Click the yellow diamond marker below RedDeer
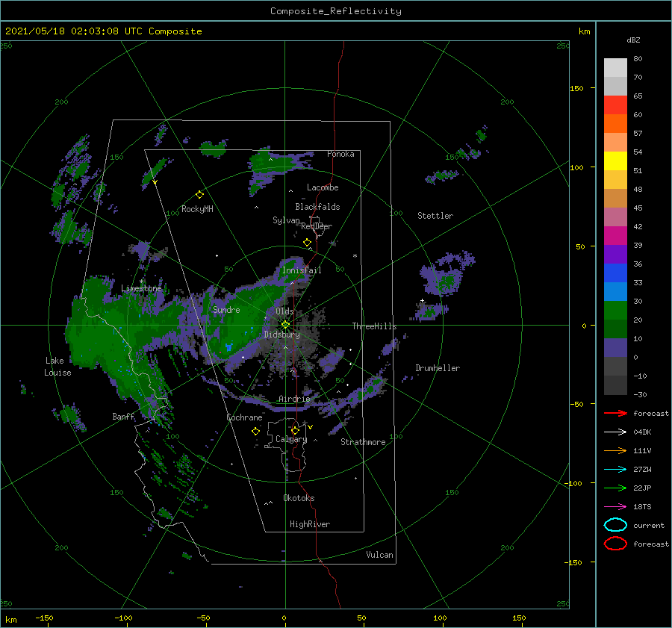 pos(308,243)
